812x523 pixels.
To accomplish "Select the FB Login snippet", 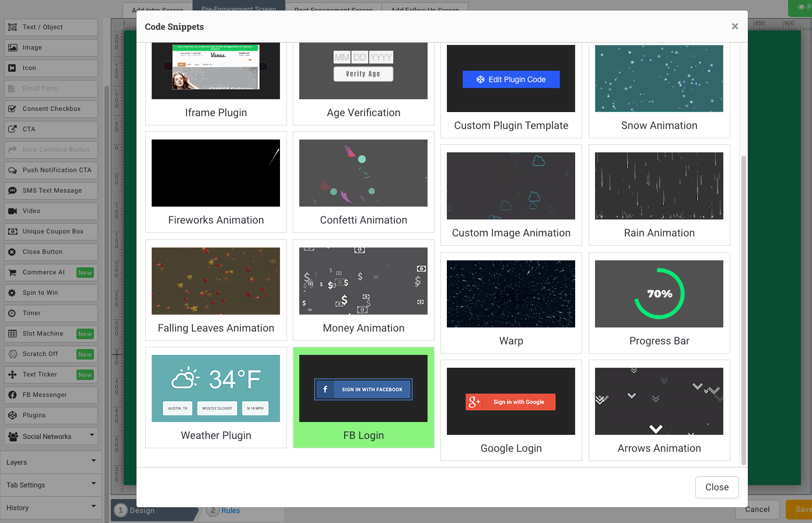I will [363, 398].
